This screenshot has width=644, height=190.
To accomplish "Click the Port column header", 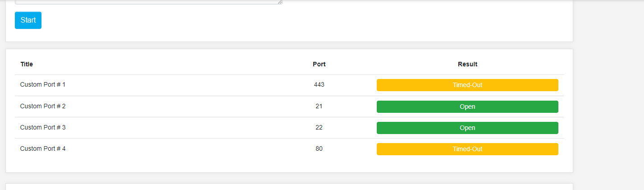I will tap(319, 64).
